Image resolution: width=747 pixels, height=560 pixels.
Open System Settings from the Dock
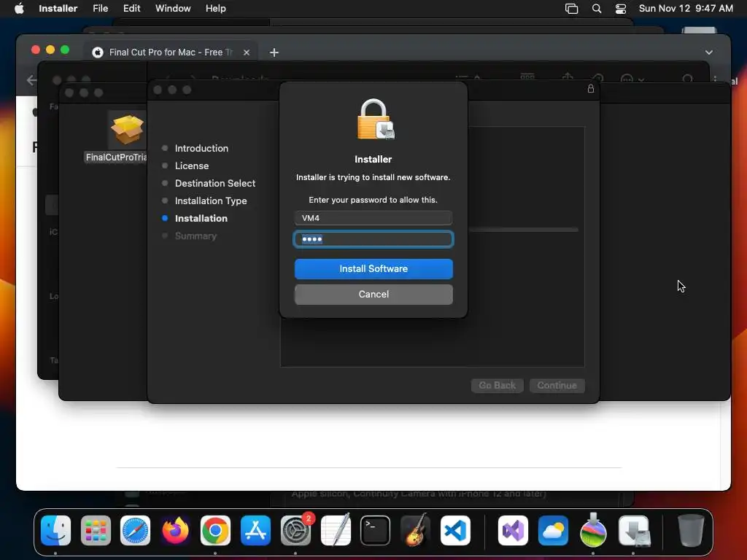coord(295,531)
